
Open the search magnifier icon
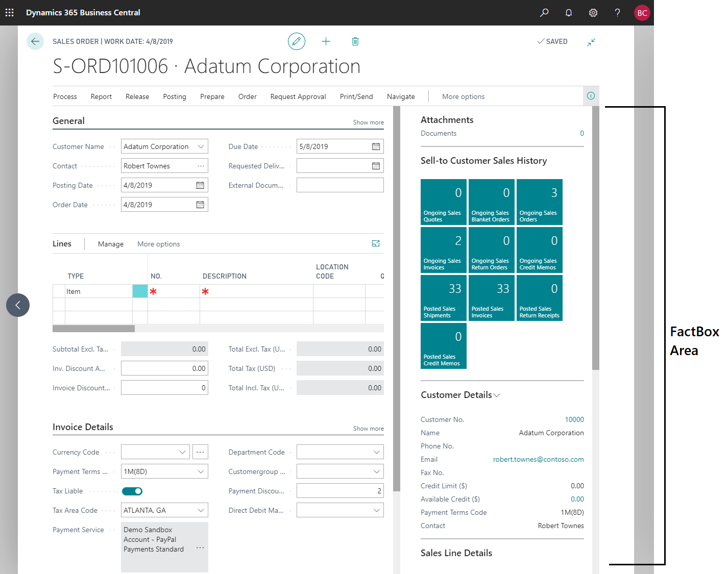544,13
